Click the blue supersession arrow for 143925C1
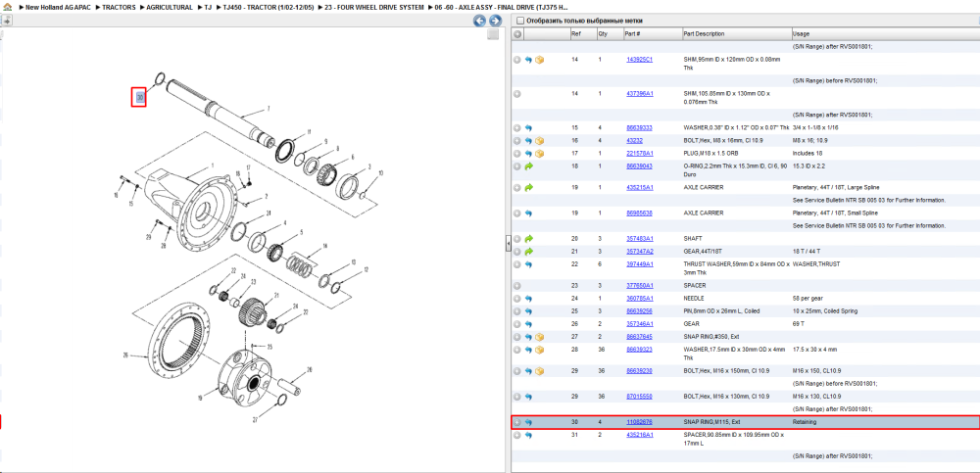The width and height of the screenshot is (980, 473). point(528,60)
